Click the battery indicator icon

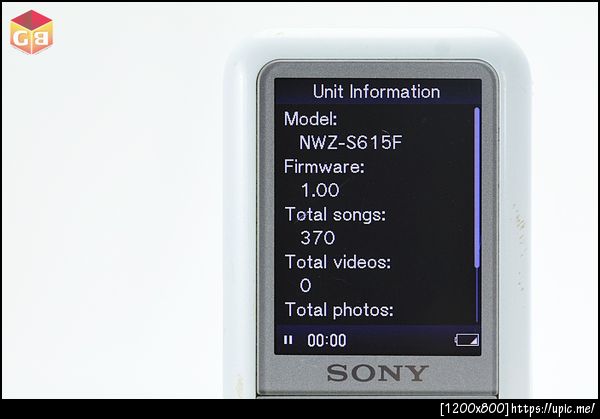tap(466, 340)
